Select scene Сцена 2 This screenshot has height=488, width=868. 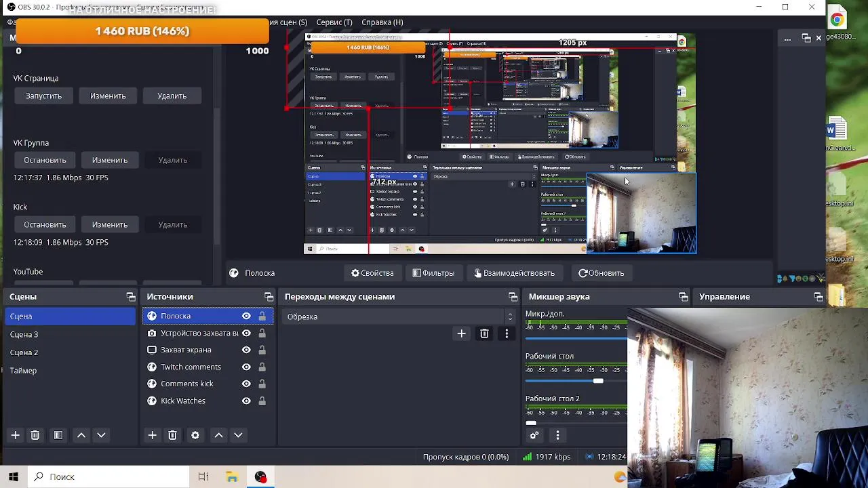pos(71,352)
